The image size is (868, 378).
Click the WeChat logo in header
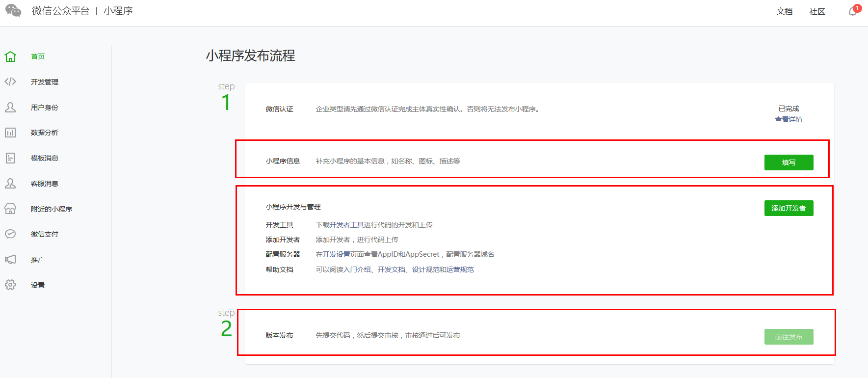pyautogui.click(x=13, y=11)
